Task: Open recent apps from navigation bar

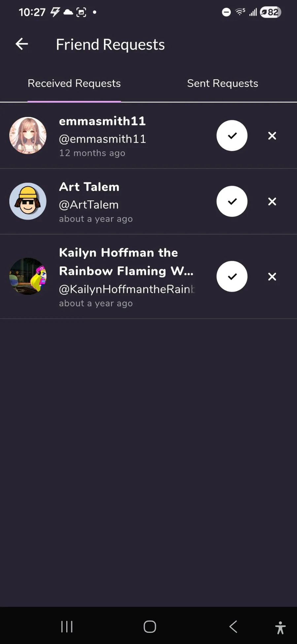Action: tap(67, 626)
